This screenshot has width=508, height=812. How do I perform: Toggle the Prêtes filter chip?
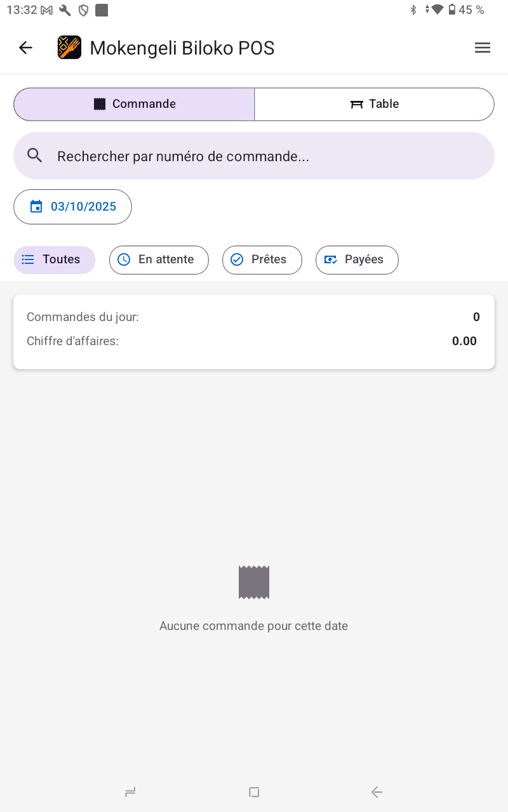(262, 259)
